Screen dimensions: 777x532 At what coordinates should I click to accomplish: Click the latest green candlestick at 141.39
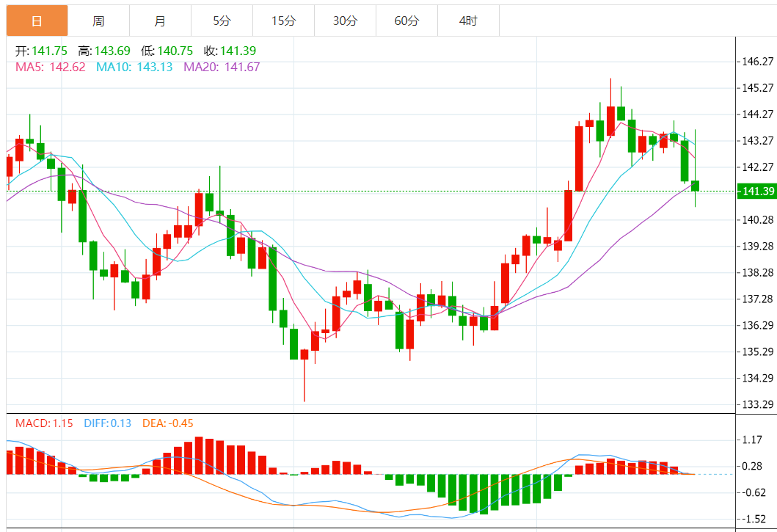pyautogui.click(x=696, y=186)
